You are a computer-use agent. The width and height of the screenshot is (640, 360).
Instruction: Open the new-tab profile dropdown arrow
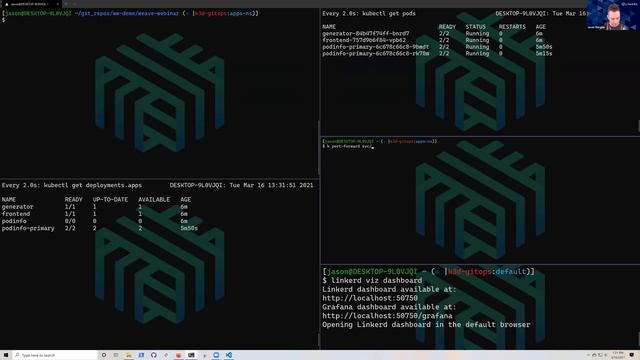74,4
